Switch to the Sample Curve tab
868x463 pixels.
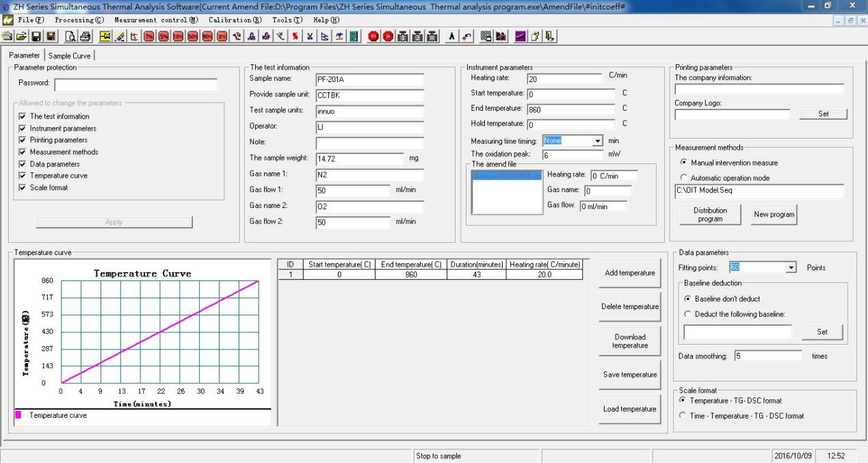(70, 55)
